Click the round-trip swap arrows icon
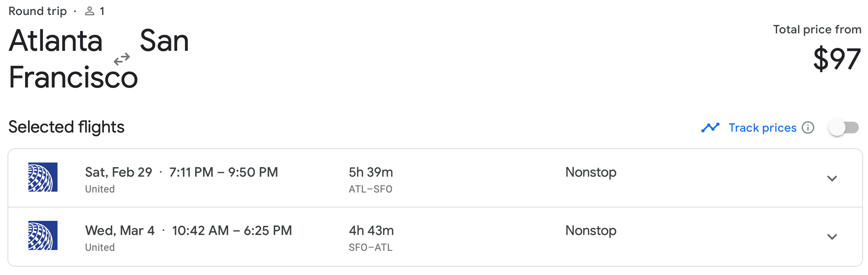This screenshot has width=868, height=275. pyautogui.click(x=122, y=59)
